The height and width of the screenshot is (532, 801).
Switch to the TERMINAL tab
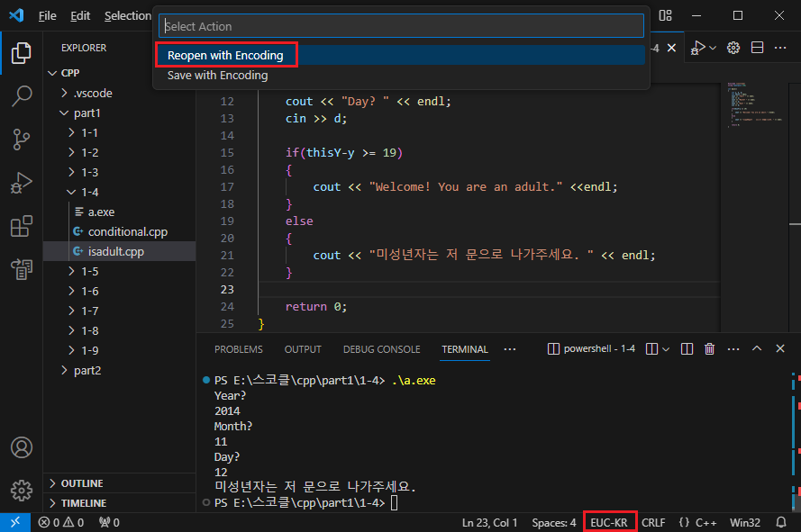coord(465,349)
